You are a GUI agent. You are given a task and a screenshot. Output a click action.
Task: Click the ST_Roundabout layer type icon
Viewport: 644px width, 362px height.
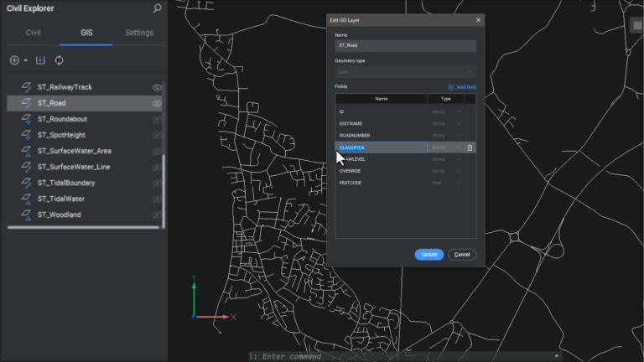[26, 119]
